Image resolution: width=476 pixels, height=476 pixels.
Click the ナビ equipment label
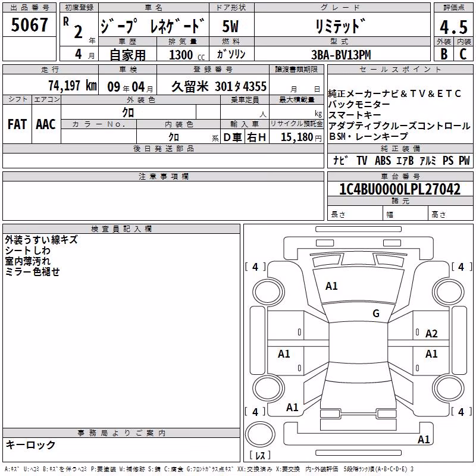tap(340, 160)
